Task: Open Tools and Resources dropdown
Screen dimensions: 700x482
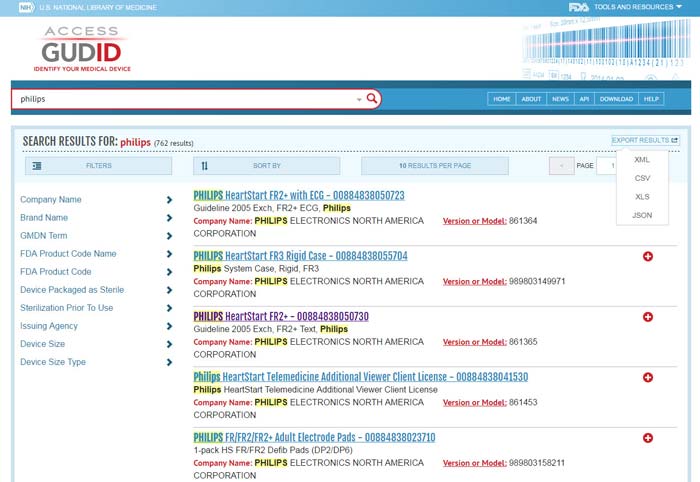Action: pyautogui.click(x=638, y=7)
